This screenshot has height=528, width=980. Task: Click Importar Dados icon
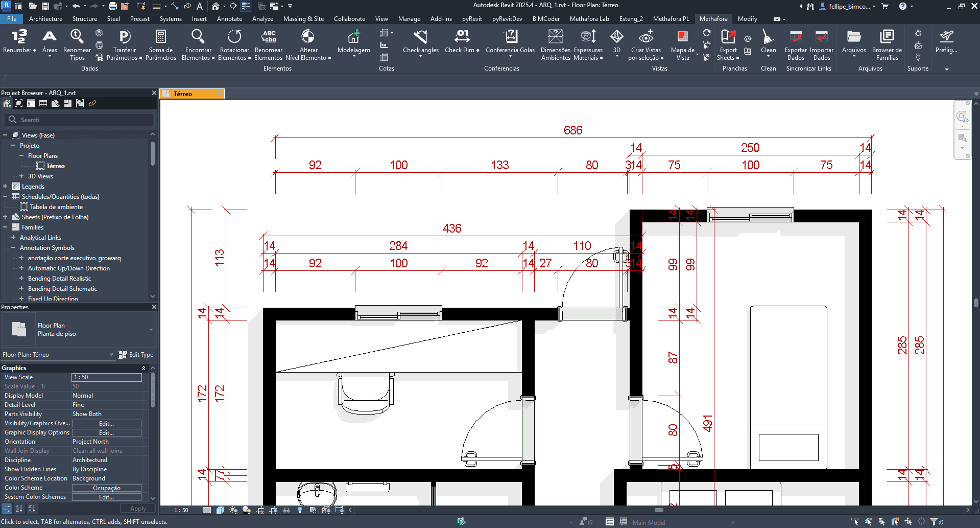(822, 37)
